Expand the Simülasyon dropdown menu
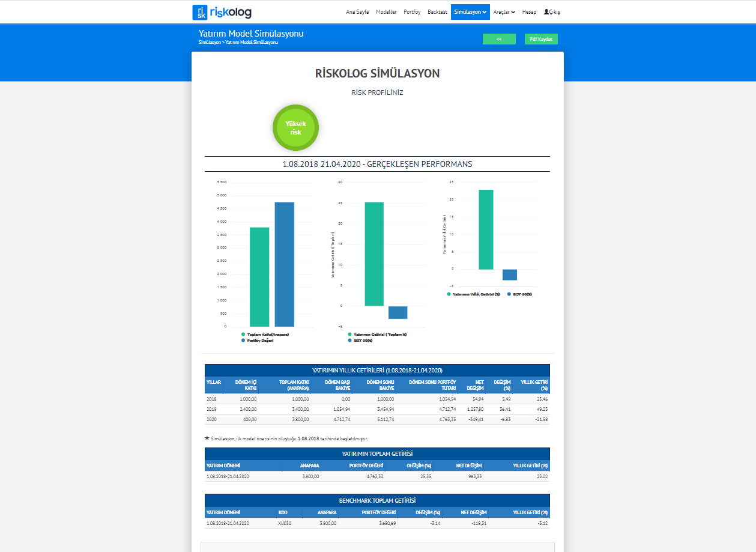756x552 pixels. tap(470, 12)
